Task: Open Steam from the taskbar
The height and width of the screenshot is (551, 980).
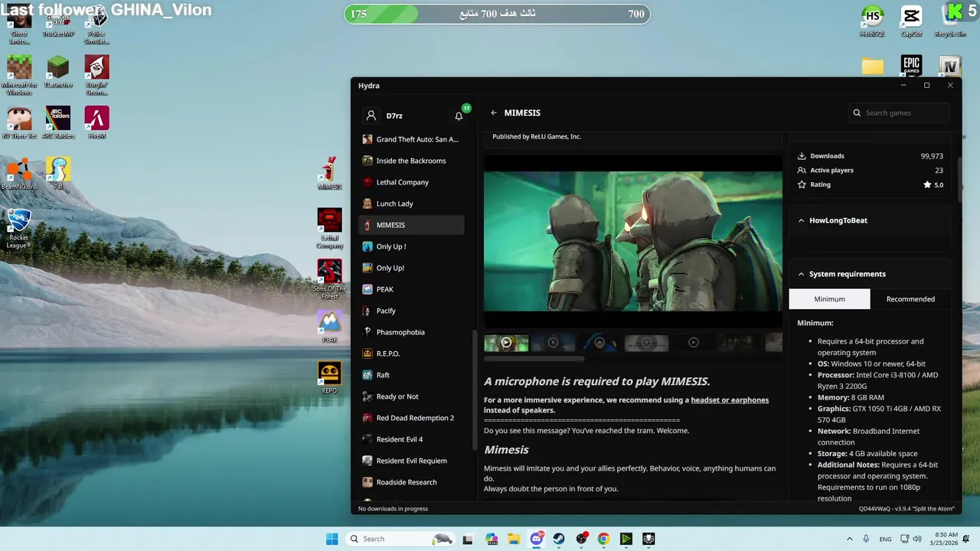Action: 559,539
